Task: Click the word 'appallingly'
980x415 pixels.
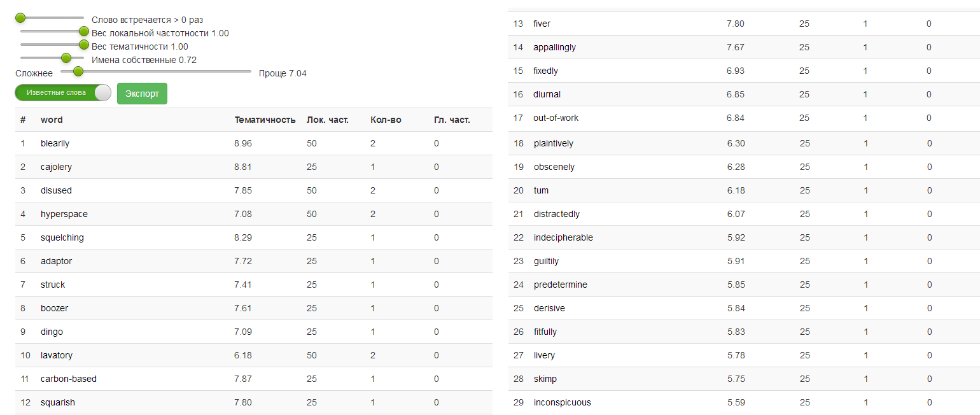Action: tap(554, 47)
